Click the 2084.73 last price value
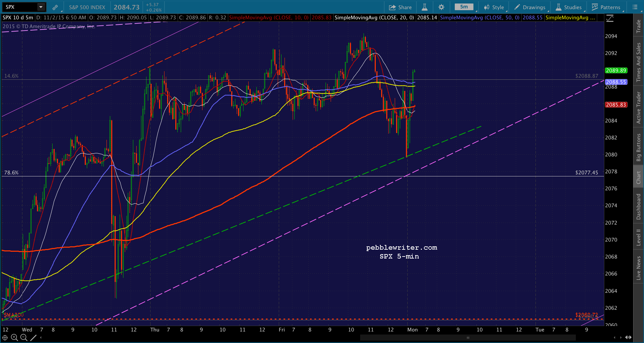The image size is (644, 343). coord(126,7)
